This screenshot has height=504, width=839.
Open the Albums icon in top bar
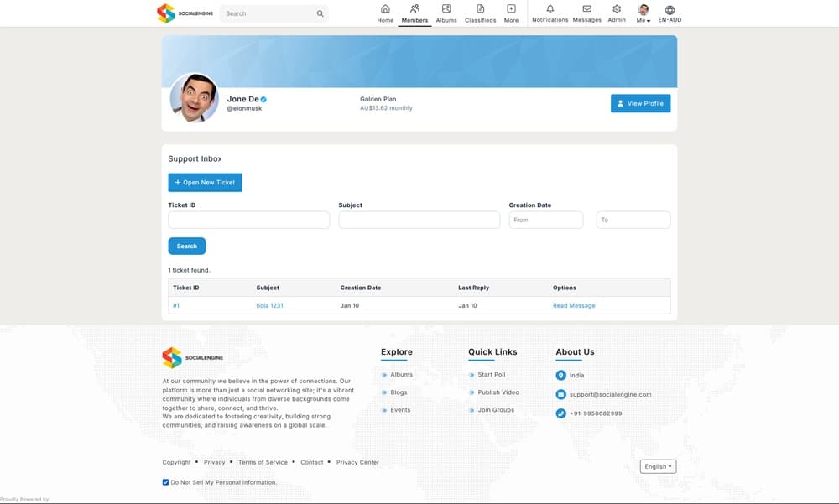pyautogui.click(x=446, y=9)
